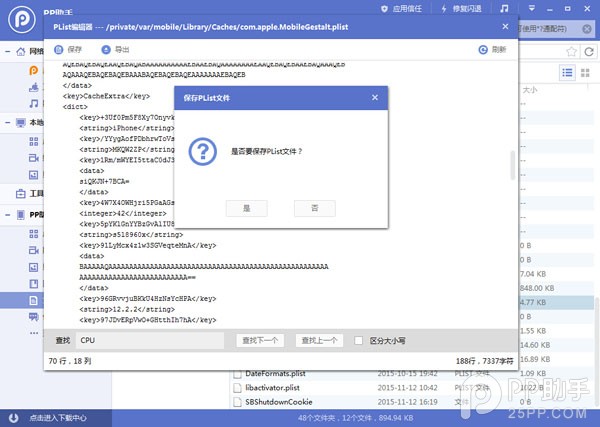Open Fix Crash (修复闪退) in title bar
This screenshot has height=427, width=600.
461,8
